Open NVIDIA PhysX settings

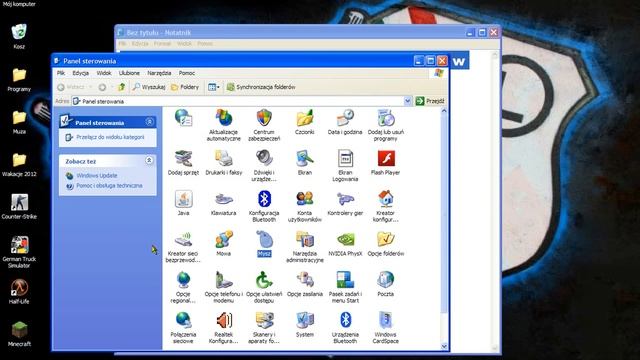[345, 243]
